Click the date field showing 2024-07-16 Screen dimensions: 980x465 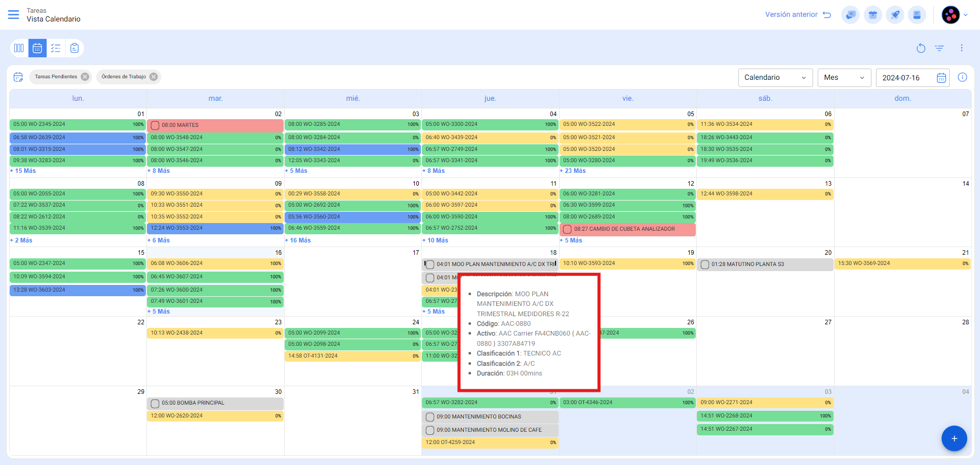pos(905,78)
